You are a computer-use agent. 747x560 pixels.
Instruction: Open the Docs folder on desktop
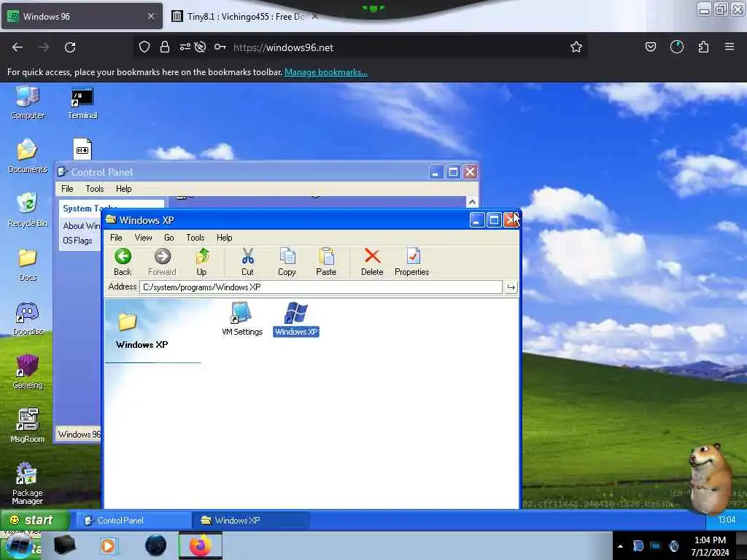(x=28, y=265)
